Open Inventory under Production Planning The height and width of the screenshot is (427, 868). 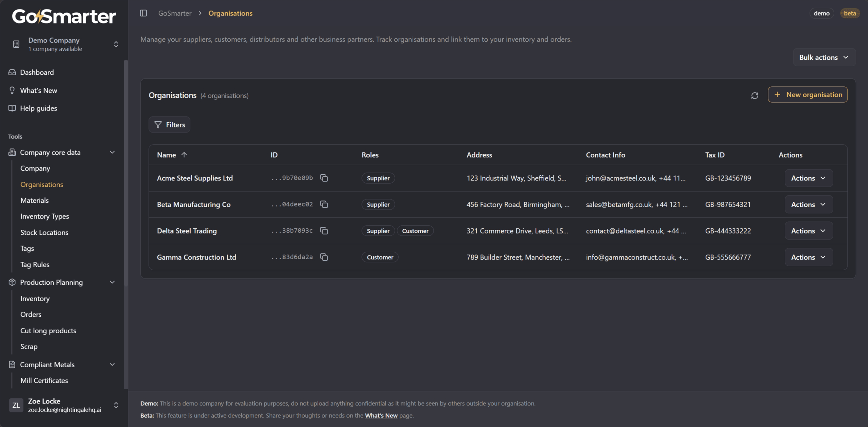click(35, 298)
